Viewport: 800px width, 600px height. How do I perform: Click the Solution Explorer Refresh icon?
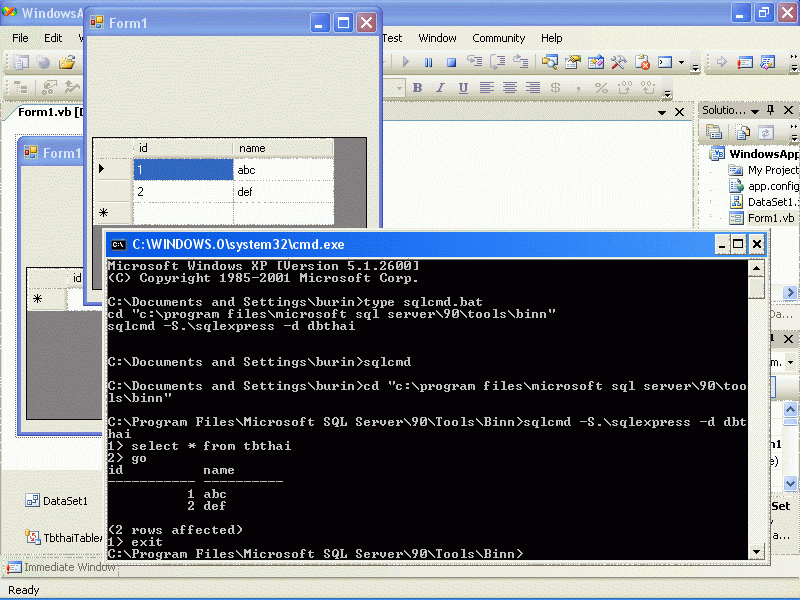765,132
